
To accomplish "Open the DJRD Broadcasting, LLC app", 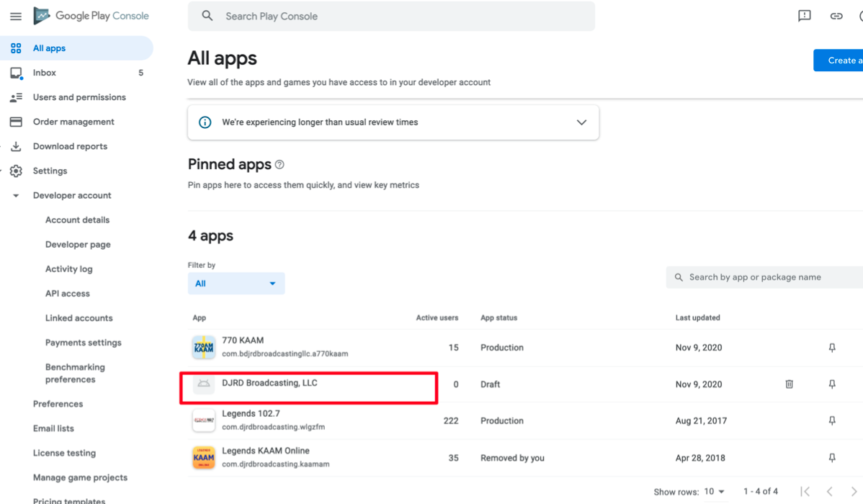I will pyautogui.click(x=269, y=383).
